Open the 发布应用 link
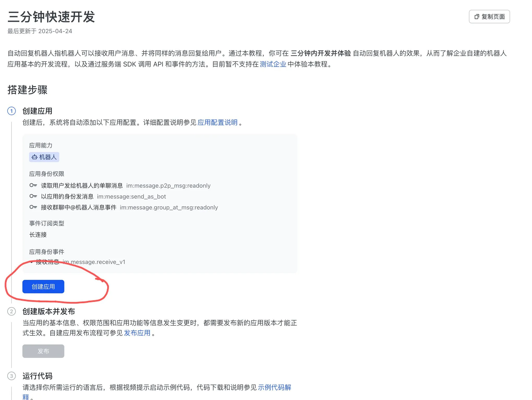 point(137,333)
